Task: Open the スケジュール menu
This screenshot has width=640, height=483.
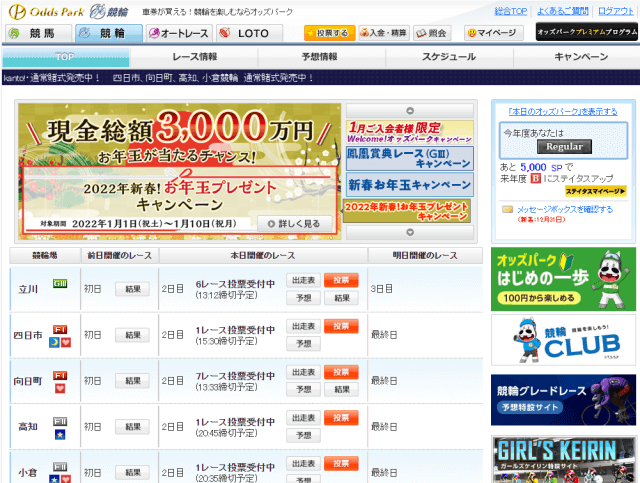Action: click(449, 57)
